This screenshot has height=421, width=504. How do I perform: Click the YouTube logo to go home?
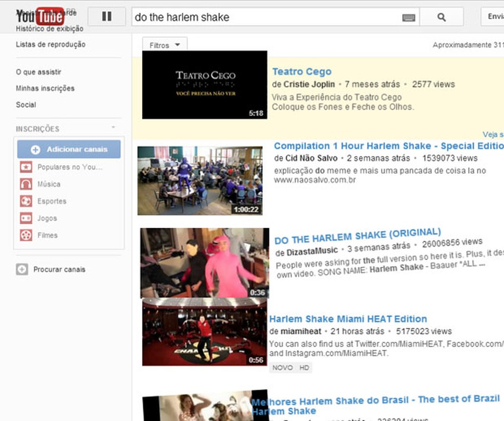[38, 15]
